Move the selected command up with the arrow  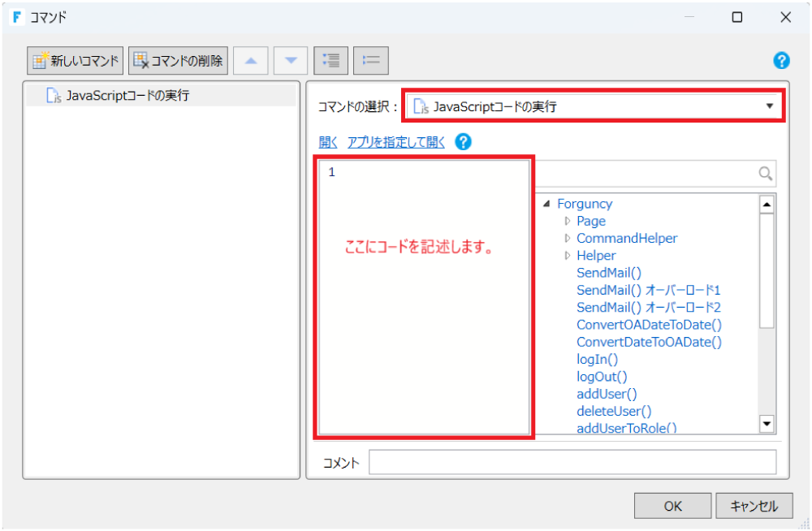[251, 60]
